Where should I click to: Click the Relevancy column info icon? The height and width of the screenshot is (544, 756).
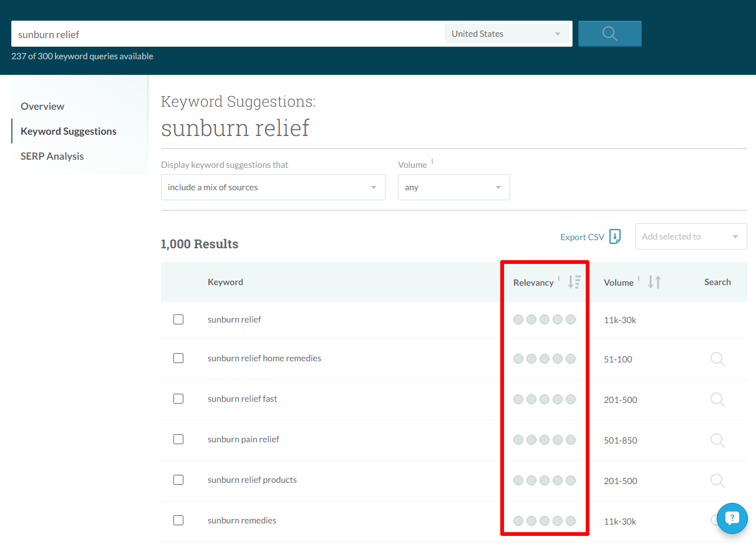(559, 279)
